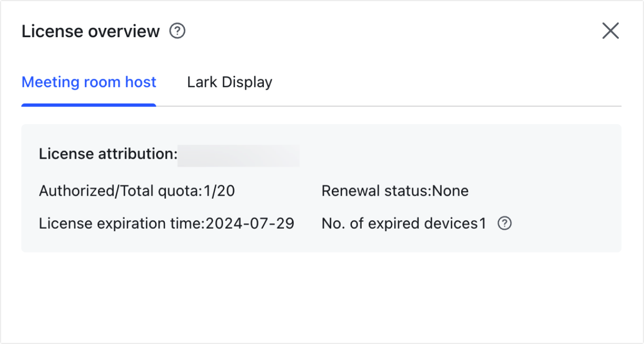Click the Renewal status label text

click(x=376, y=191)
